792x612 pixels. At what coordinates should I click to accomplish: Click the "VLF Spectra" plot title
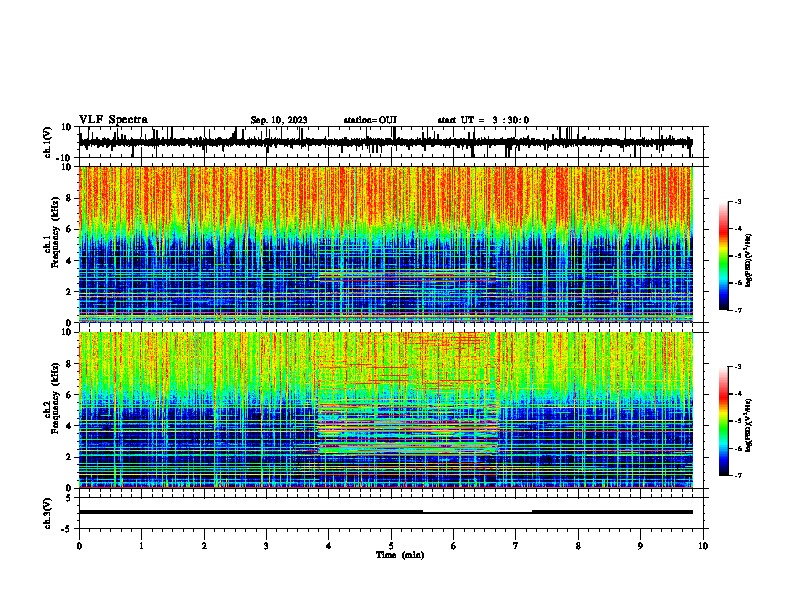[x=113, y=120]
